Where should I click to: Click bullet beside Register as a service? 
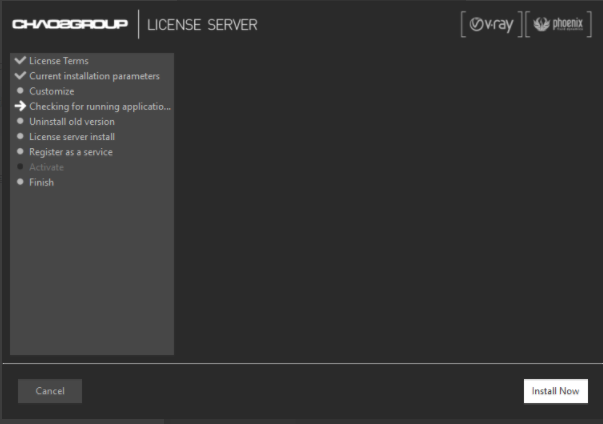coord(20,151)
